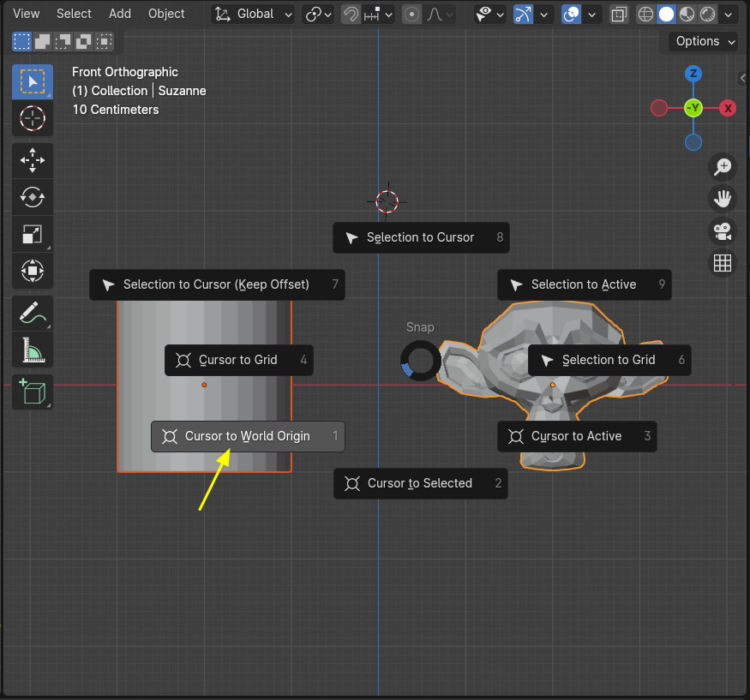Select the Scale tool
Viewport: 750px width, 700px height.
(x=33, y=234)
